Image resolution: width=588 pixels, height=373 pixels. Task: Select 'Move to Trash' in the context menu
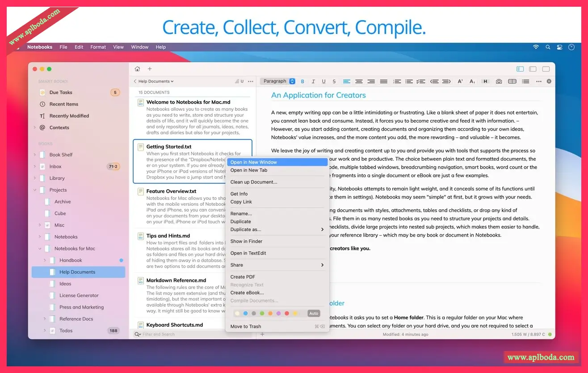[x=246, y=326]
